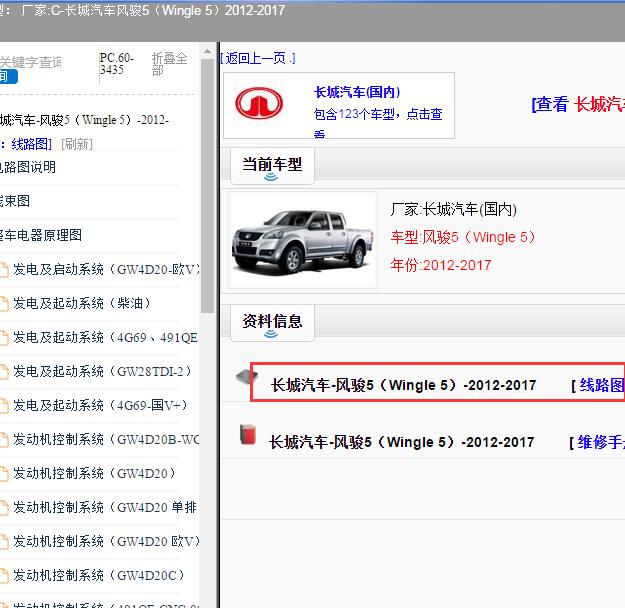
Task: Open 发动机控制系统（GW4D20） diagram
Action: pyautogui.click(x=94, y=473)
